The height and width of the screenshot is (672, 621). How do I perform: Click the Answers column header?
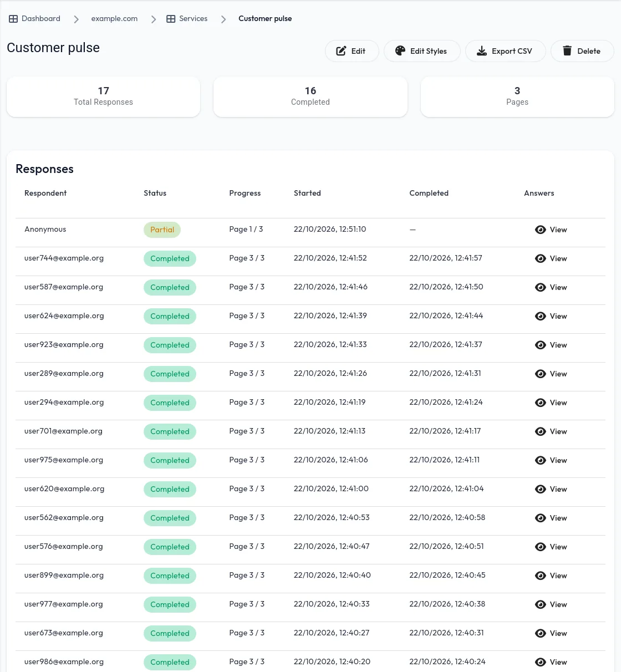pyautogui.click(x=539, y=193)
